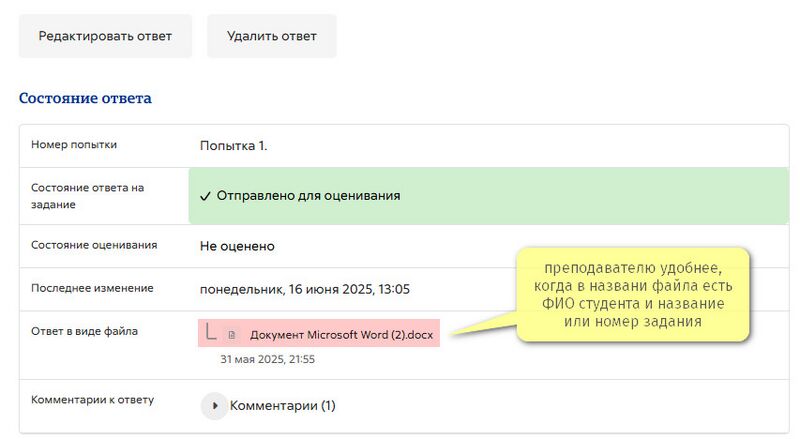Click the Номер попытки row label
800x439 pixels.
click(74, 144)
